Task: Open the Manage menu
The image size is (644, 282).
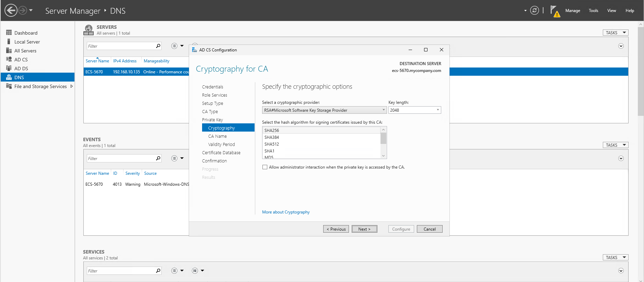Action: (572, 11)
